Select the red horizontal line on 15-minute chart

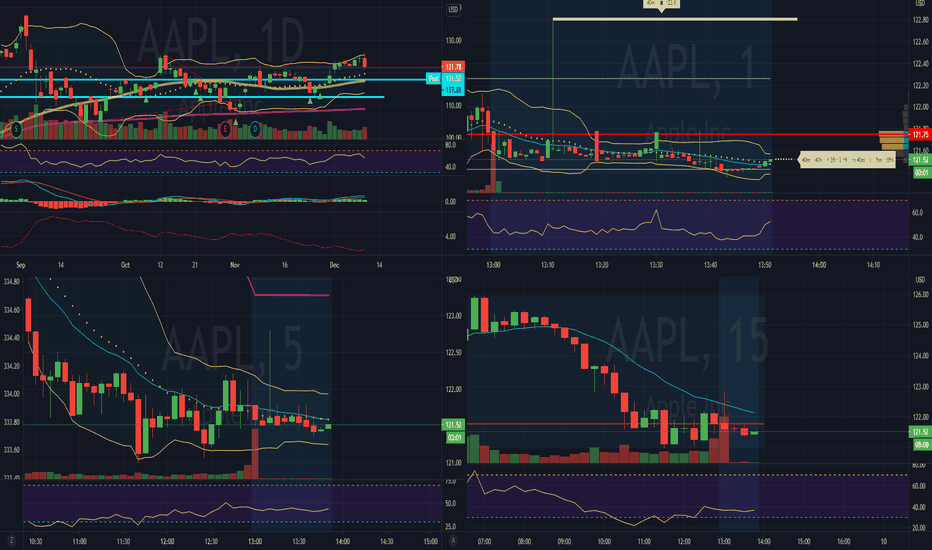click(x=615, y=424)
